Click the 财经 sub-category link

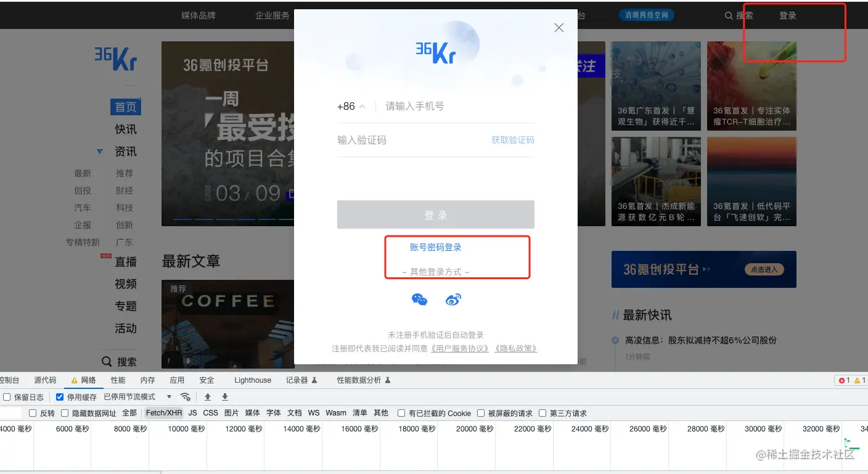[x=125, y=190]
